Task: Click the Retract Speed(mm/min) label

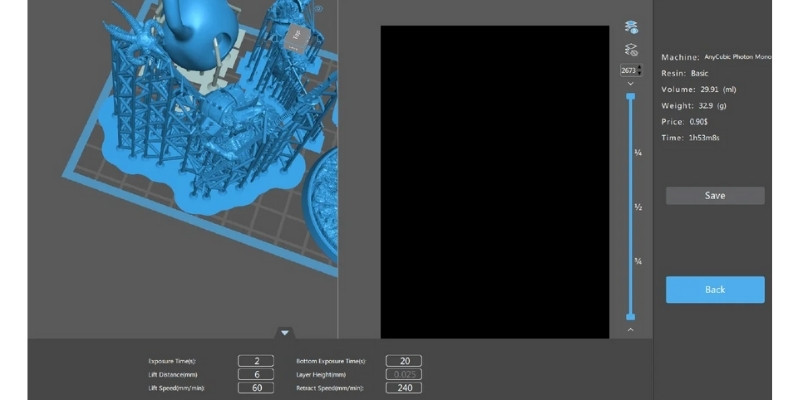Action: [330, 388]
